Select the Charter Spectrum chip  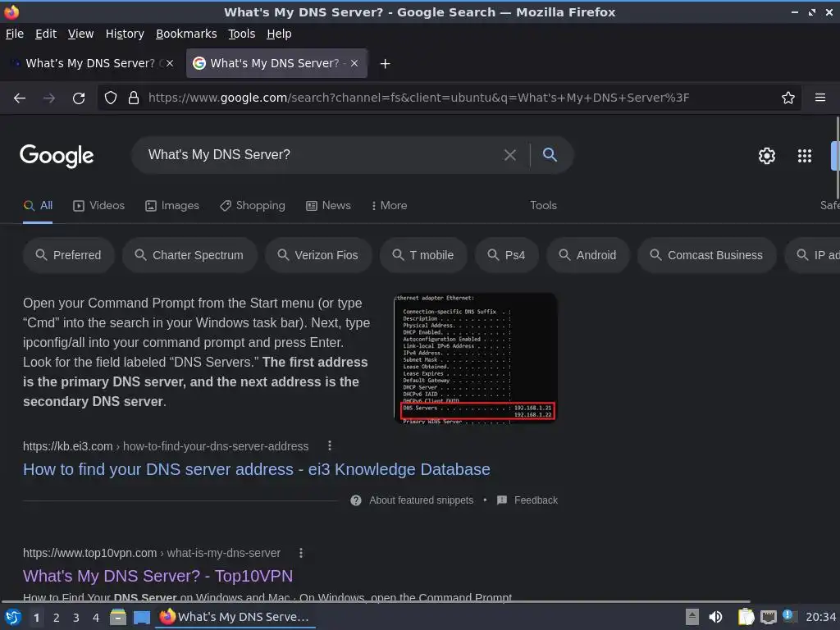[x=189, y=255]
